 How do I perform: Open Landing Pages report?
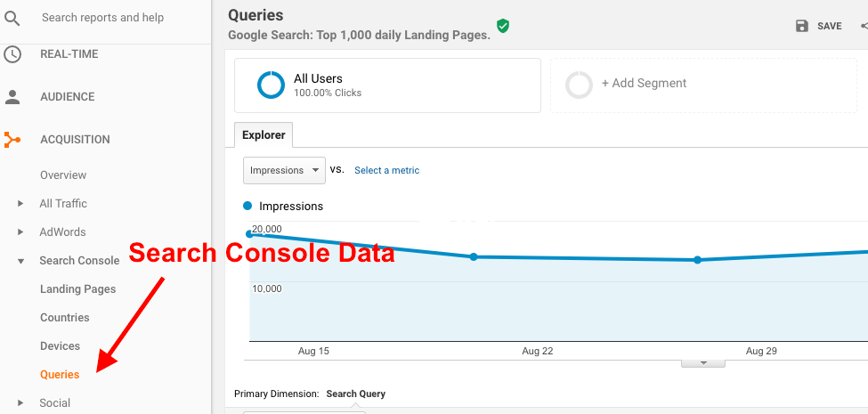77,289
